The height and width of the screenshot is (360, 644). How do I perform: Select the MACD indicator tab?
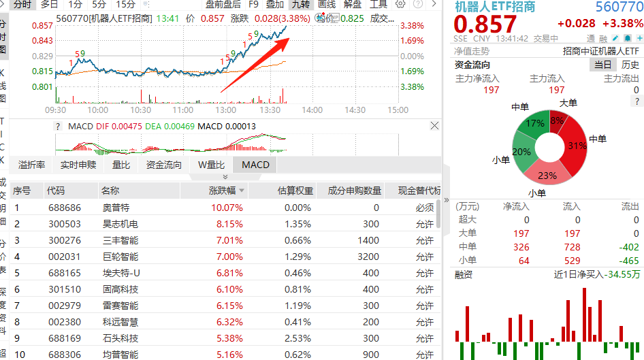(255, 165)
